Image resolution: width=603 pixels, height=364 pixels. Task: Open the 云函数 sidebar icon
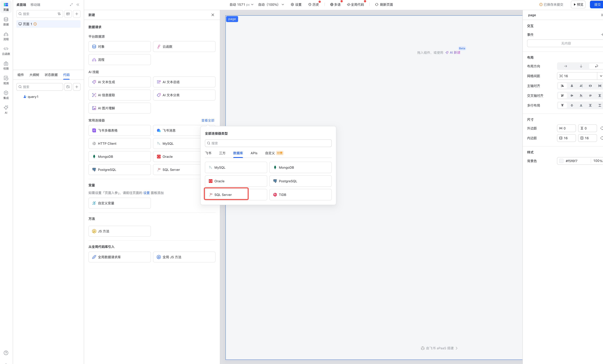(x=6, y=51)
